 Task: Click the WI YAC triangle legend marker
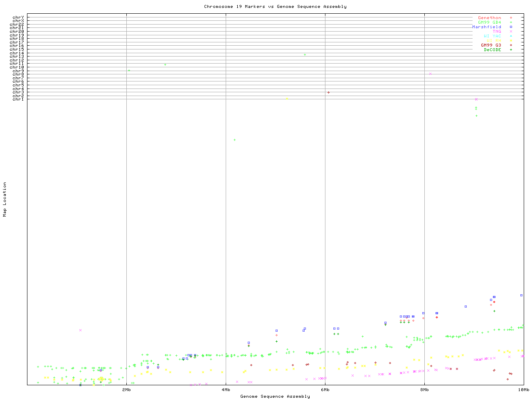click(511, 36)
